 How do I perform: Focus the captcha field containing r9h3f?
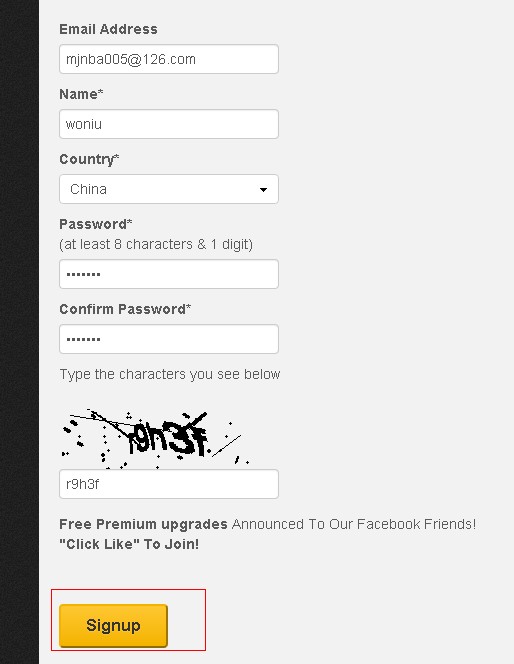[x=169, y=484]
